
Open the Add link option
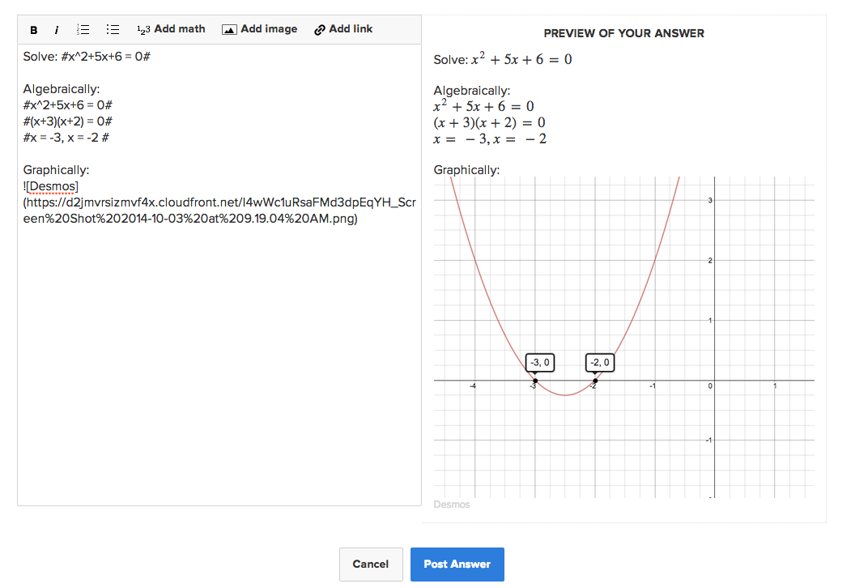pyautogui.click(x=343, y=29)
